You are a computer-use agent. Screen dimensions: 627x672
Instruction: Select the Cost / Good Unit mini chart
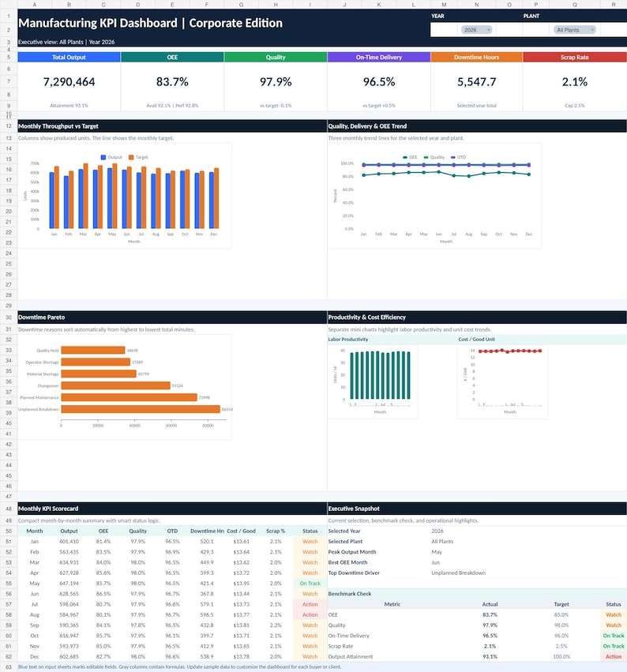[502, 381]
